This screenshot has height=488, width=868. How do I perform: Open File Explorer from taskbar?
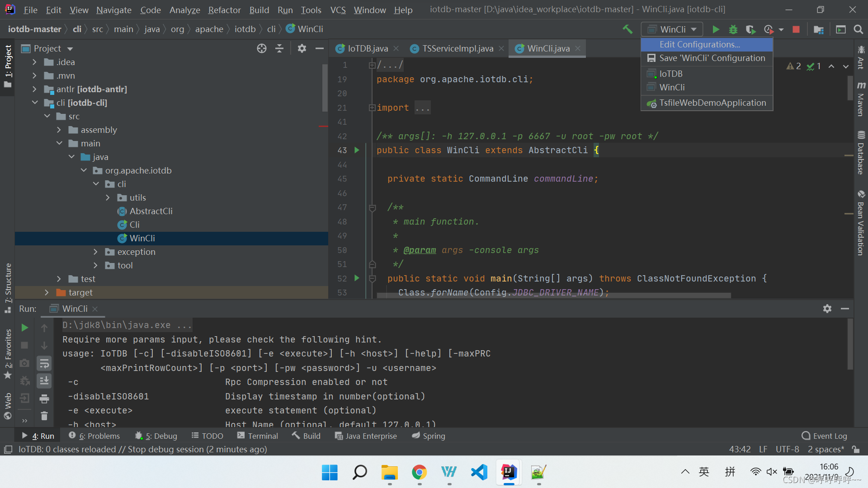(389, 472)
